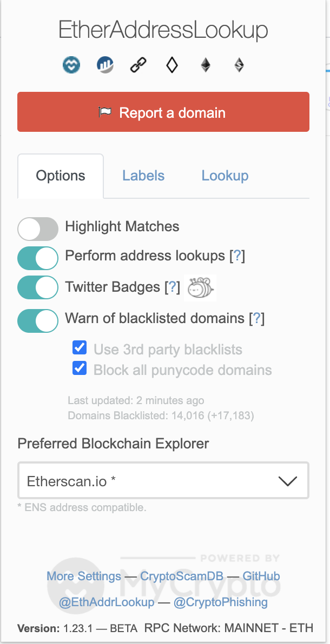This screenshot has height=644, width=330.
Task: Click the Report a domain button
Action: (163, 112)
